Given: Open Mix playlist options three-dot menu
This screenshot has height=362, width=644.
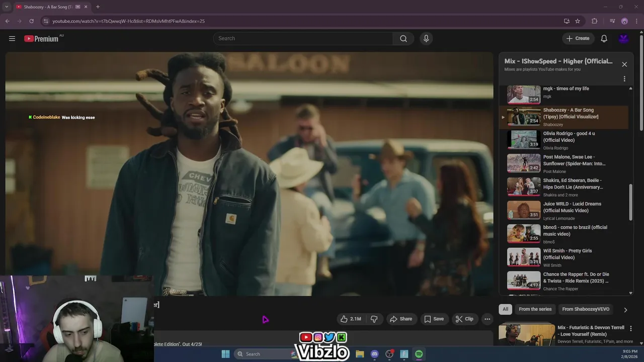Looking at the screenshot, I should point(624,79).
